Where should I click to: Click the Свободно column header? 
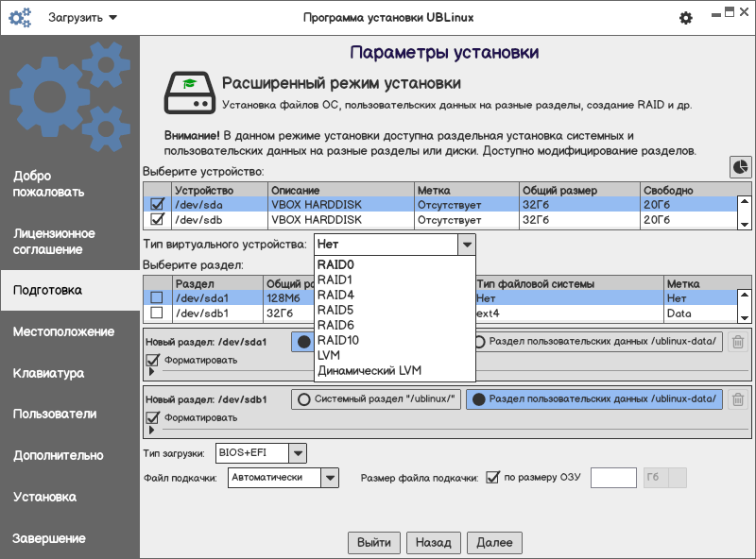point(696,190)
